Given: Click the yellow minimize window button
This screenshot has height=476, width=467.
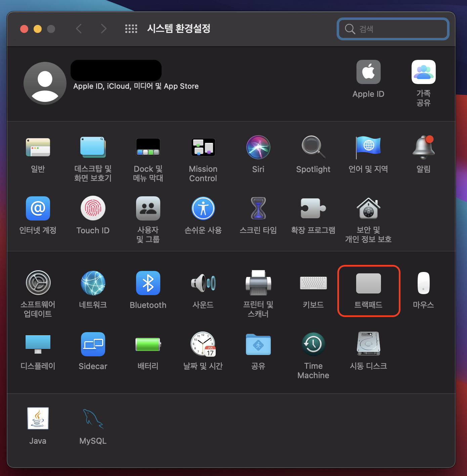Looking at the screenshot, I should tap(38, 29).
